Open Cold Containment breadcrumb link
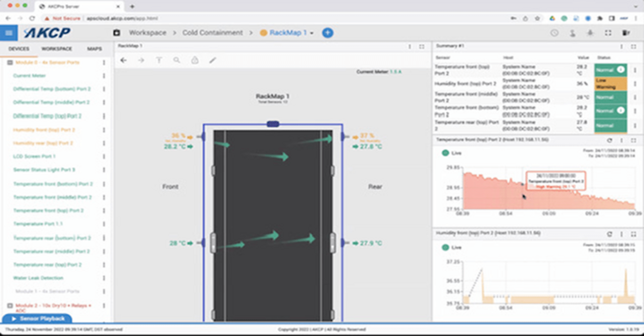The image size is (644, 336). click(x=212, y=33)
